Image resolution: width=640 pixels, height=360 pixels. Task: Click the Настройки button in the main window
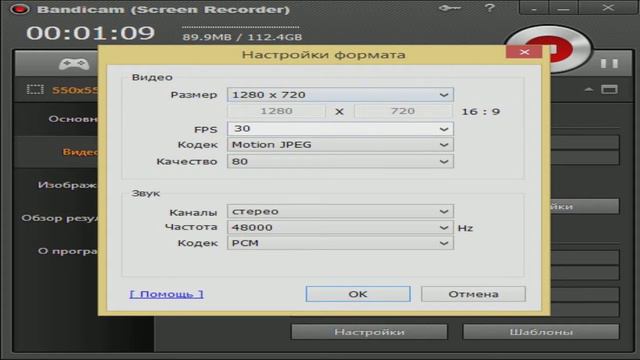[x=369, y=332]
